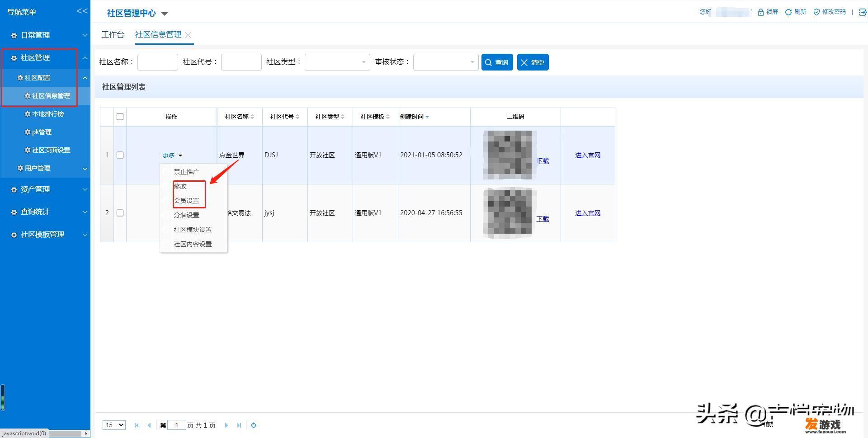The image size is (868, 438).
Task: Go to previous page in pager
Action: [x=149, y=425]
